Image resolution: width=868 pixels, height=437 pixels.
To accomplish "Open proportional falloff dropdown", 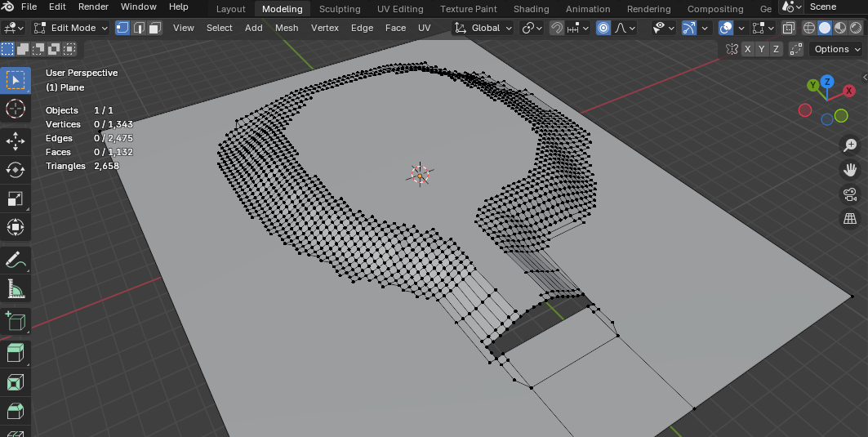I will point(625,28).
